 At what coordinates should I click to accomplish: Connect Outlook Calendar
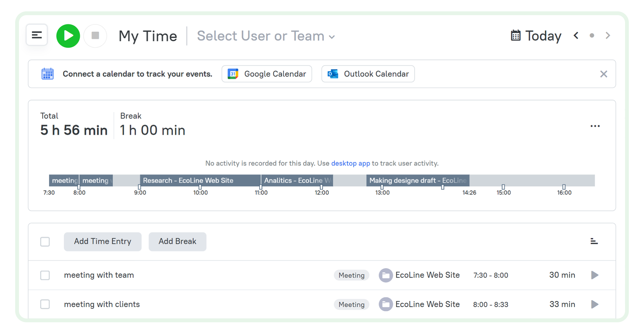click(x=368, y=74)
